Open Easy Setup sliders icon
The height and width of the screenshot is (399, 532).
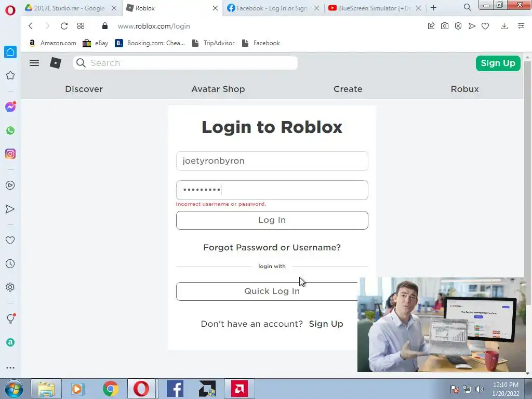pos(521,26)
